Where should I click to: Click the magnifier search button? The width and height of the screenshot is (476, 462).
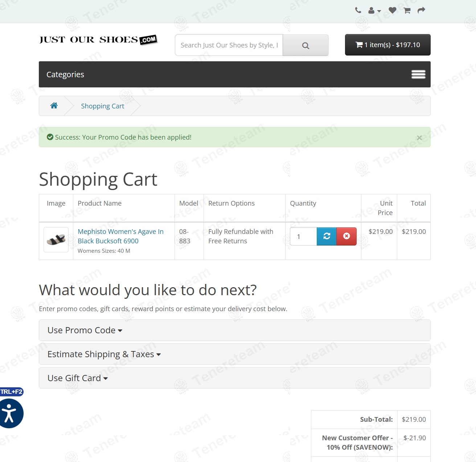305,45
